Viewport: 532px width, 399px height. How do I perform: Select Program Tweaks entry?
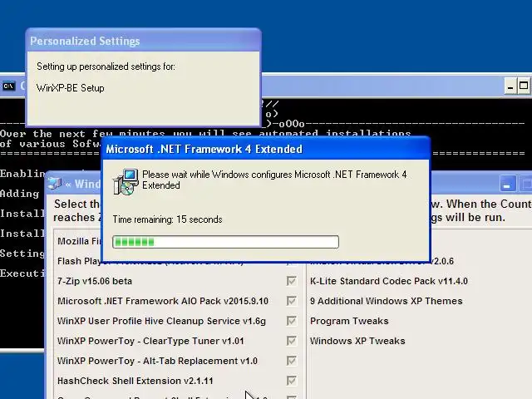pyautogui.click(x=349, y=321)
